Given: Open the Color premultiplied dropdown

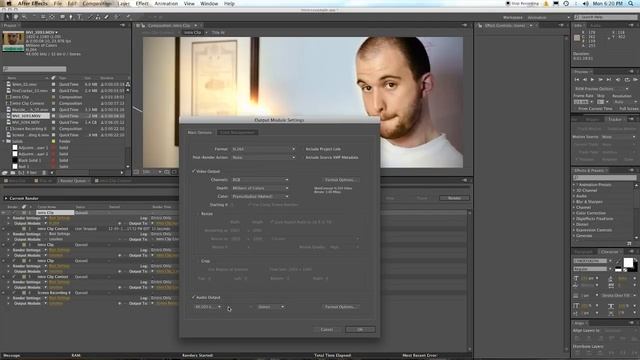Looking at the screenshot, I should pyautogui.click(x=260, y=197).
